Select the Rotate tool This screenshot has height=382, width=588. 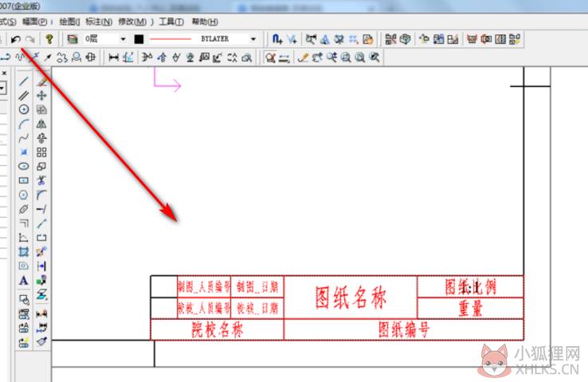[41, 138]
